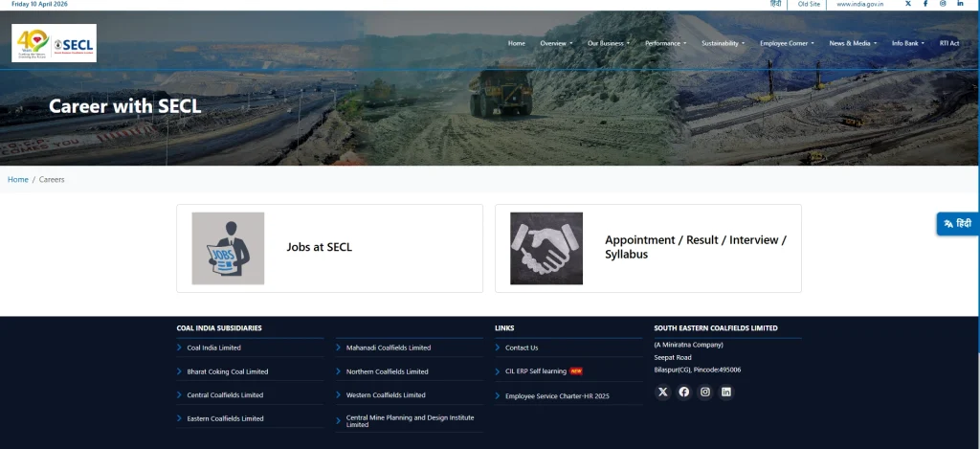Click the footer LinkedIn circle icon
Image resolution: width=980 pixels, height=449 pixels.
pyautogui.click(x=726, y=392)
